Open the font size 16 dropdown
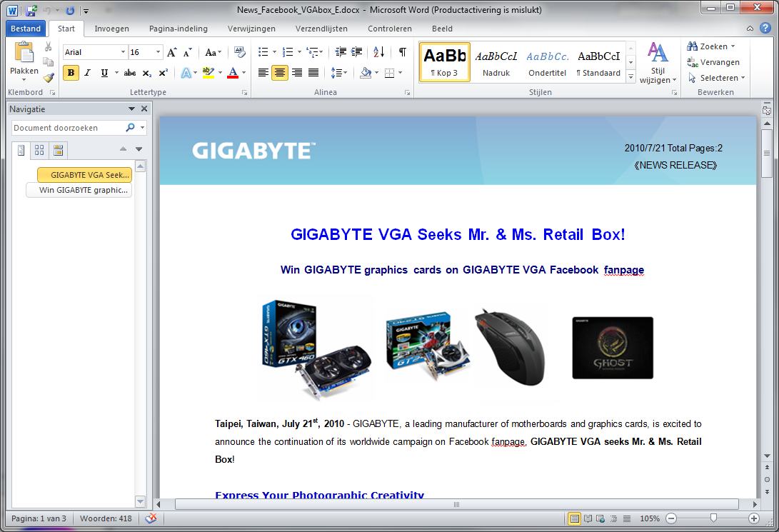This screenshot has height=532, width=779. (x=158, y=52)
